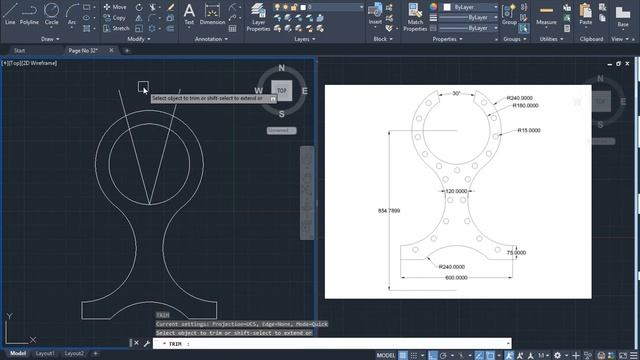Expand the Draw panel

click(x=50, y=39)
